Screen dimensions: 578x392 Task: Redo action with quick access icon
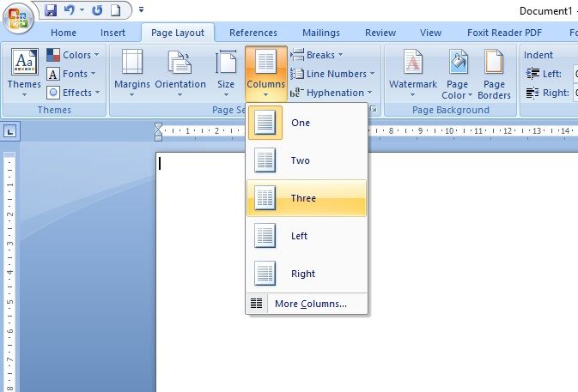(x=97, y=10)
